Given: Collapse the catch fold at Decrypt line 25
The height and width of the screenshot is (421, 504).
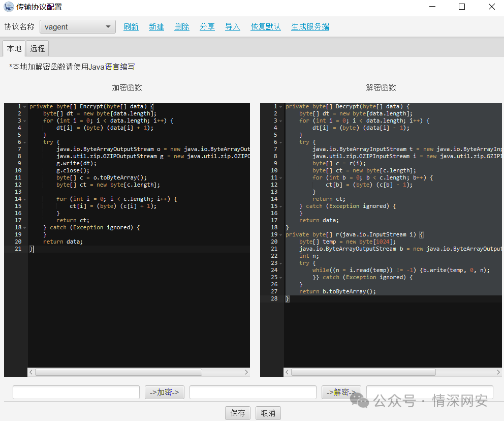Looking at the screenshot, I should (x=280, y=278).
